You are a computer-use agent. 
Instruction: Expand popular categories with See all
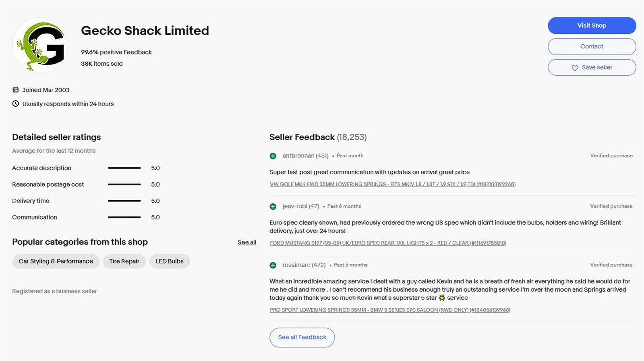[x=247, y=242]
